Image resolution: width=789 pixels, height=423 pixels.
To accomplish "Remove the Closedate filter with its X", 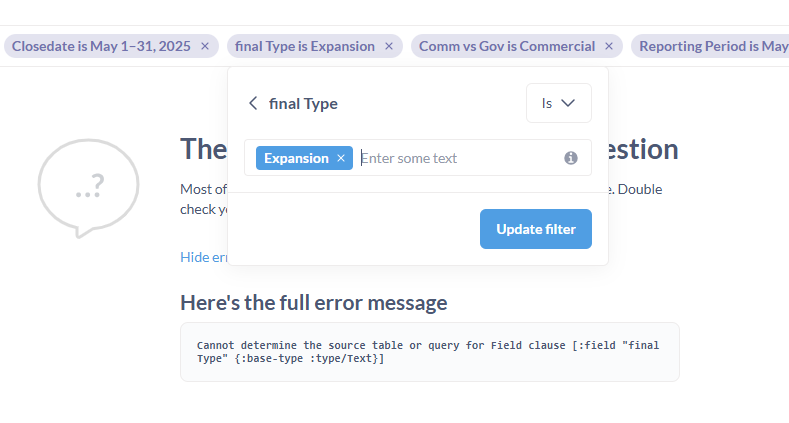I will pyautogui.click(x=205, y=46).
